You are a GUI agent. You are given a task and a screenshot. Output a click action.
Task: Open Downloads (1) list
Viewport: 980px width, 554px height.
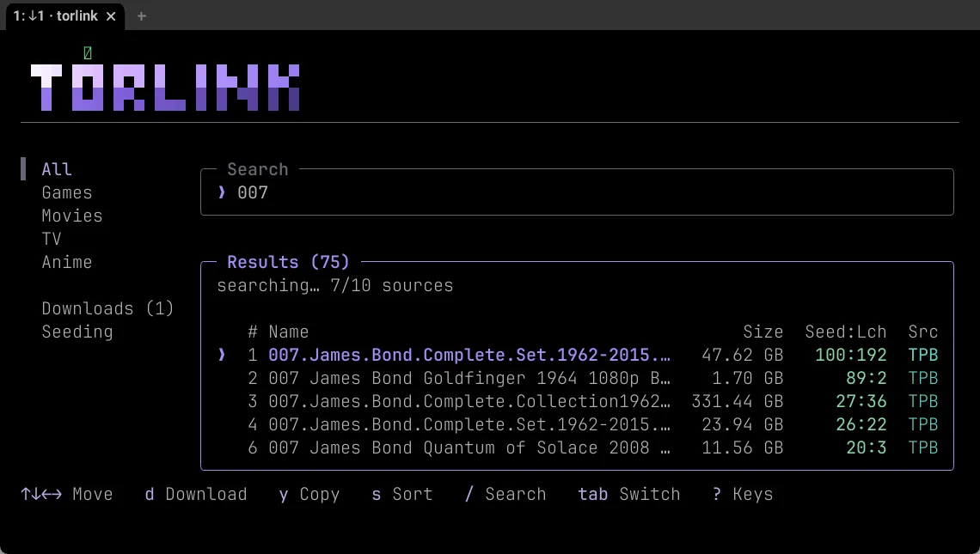pyautogui.click(x=107, y=308)
